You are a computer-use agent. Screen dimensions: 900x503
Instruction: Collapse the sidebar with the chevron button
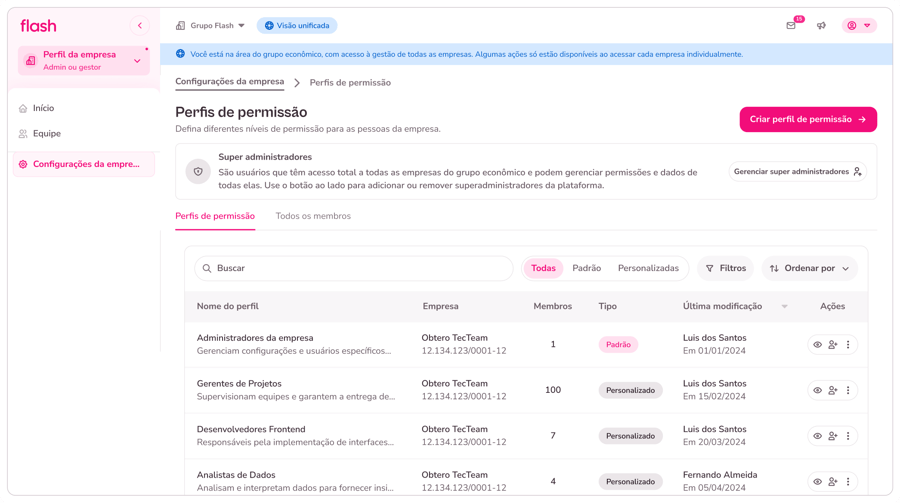click(139, 25)
